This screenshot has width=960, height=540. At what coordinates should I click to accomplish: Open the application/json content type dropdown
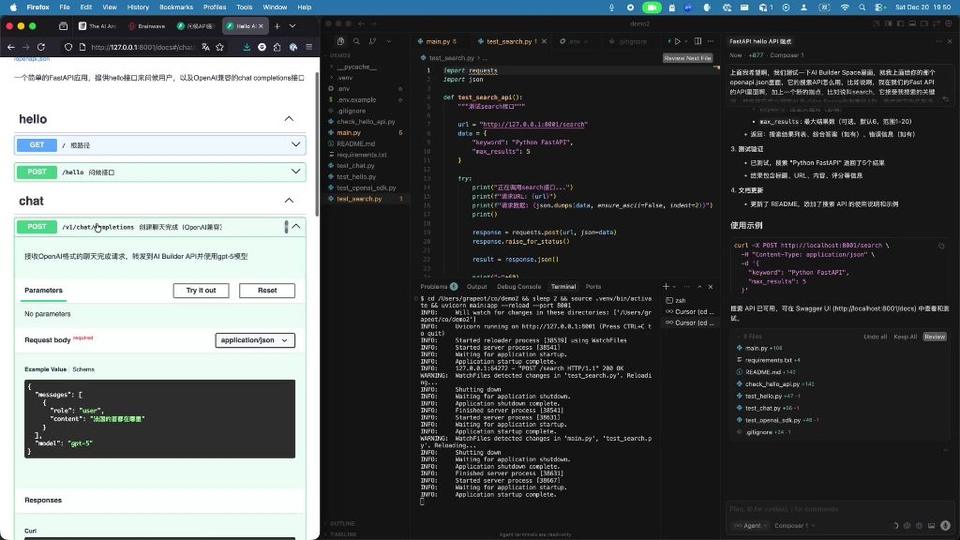(255, 340)
